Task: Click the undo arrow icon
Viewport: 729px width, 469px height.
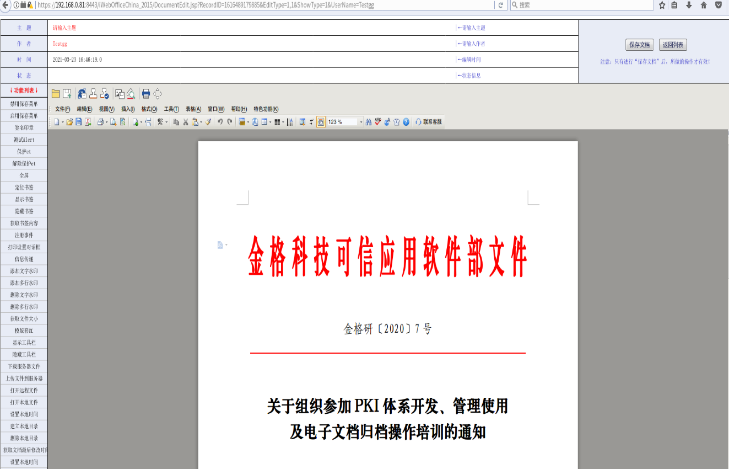Action: point(220,122)
